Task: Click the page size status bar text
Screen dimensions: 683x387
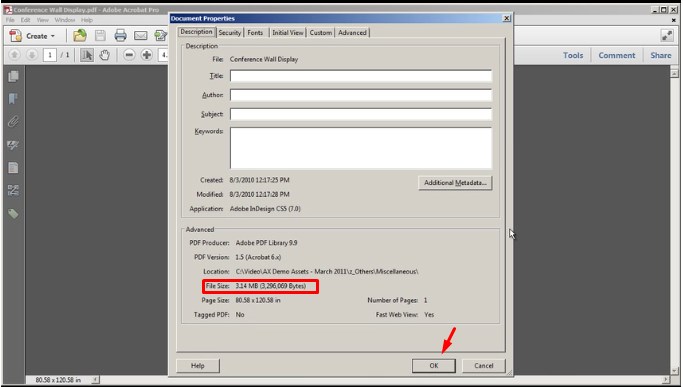Action: (58, 380)
